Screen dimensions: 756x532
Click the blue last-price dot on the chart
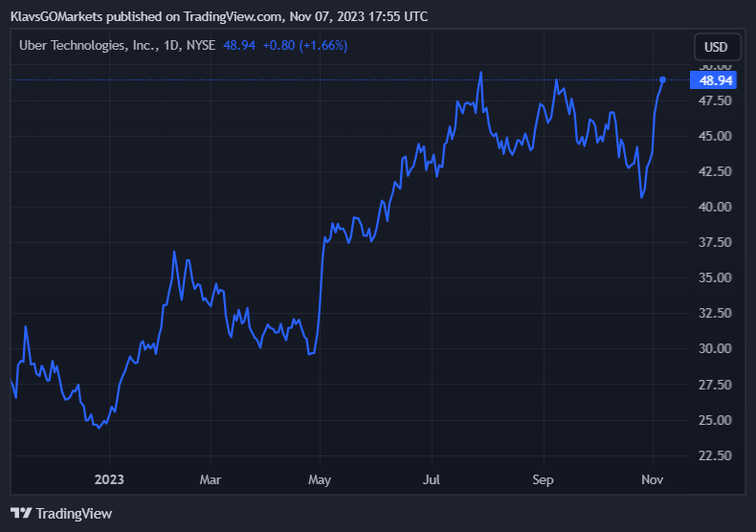[x=662, y=79]
